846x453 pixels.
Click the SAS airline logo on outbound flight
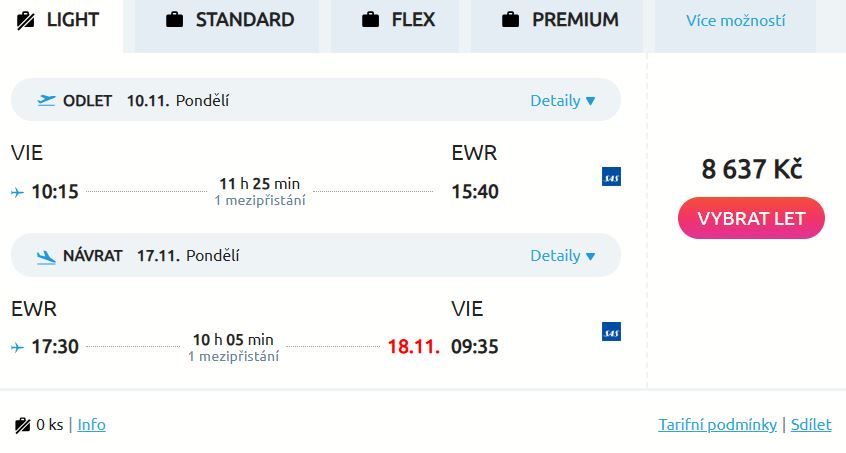pyautogui.click(x=611, y=177)
